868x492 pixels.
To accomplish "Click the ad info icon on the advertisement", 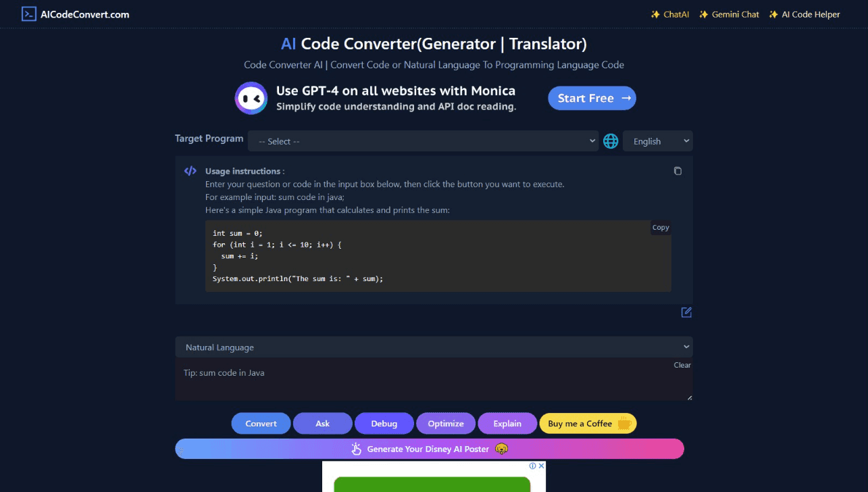I will (x=532, y=466).
